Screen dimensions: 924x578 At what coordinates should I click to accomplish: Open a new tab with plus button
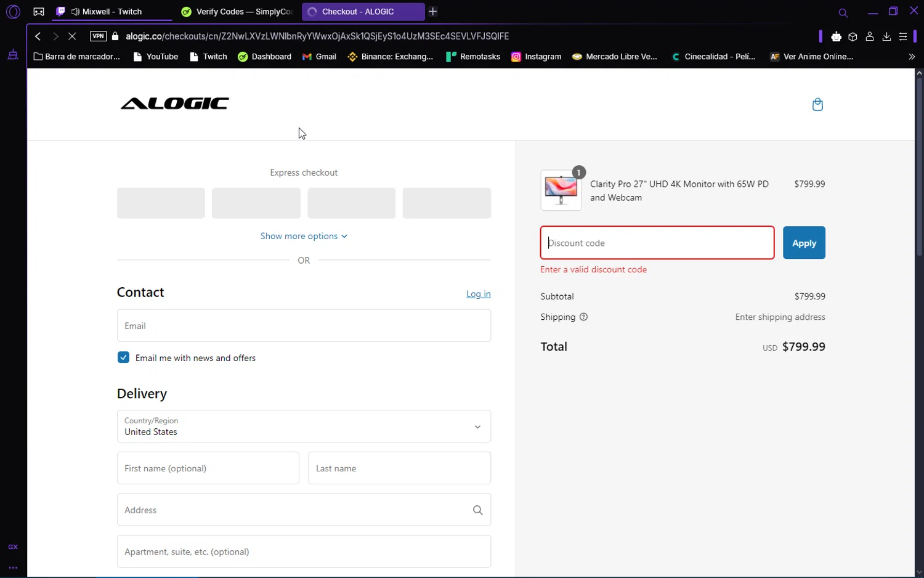click(433, 12)
